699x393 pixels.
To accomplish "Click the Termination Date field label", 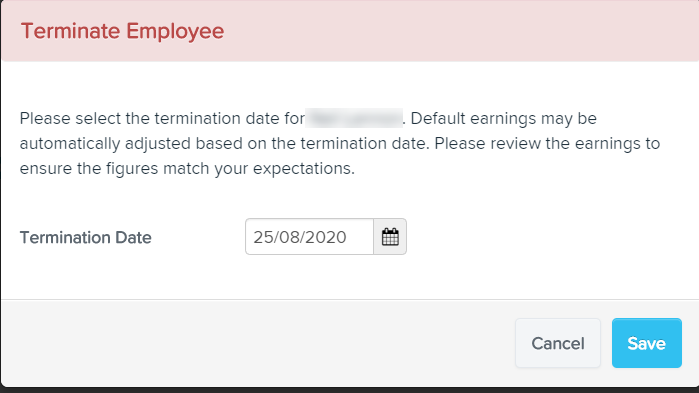I will 86,237.
